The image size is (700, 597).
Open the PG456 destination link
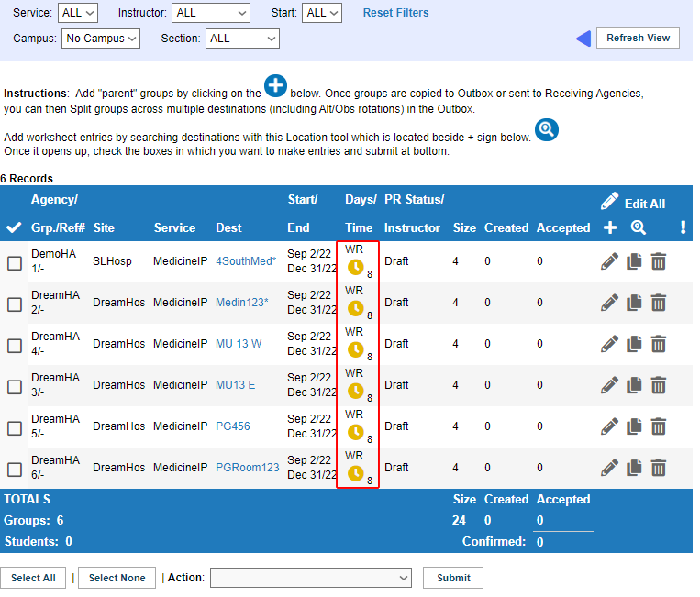click(233, 426)
